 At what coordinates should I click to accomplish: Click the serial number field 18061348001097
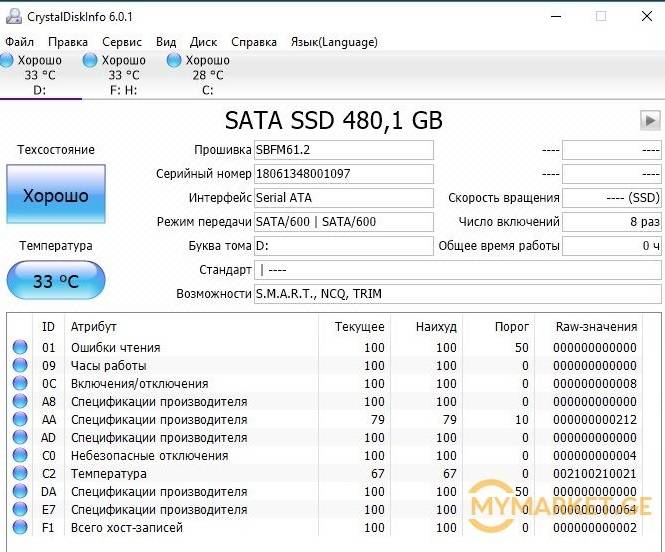pos(344,174)
